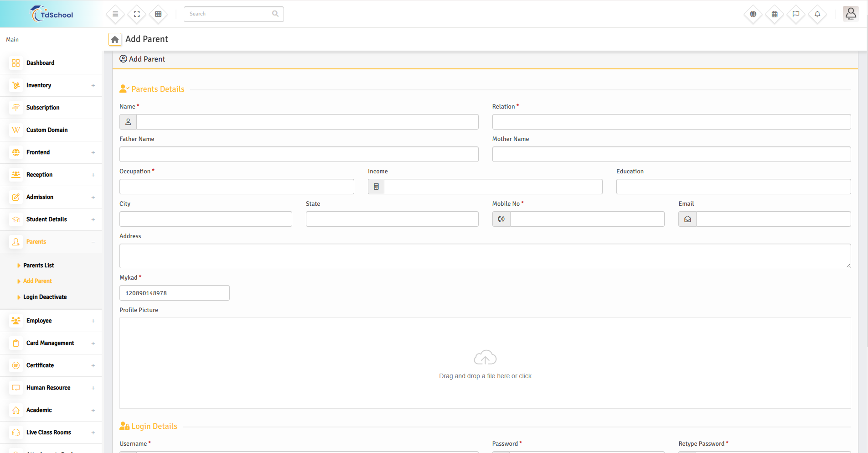This screenshot has height=453, width=868.
Task: Click the Mykad input field
Action: (174, 293)
